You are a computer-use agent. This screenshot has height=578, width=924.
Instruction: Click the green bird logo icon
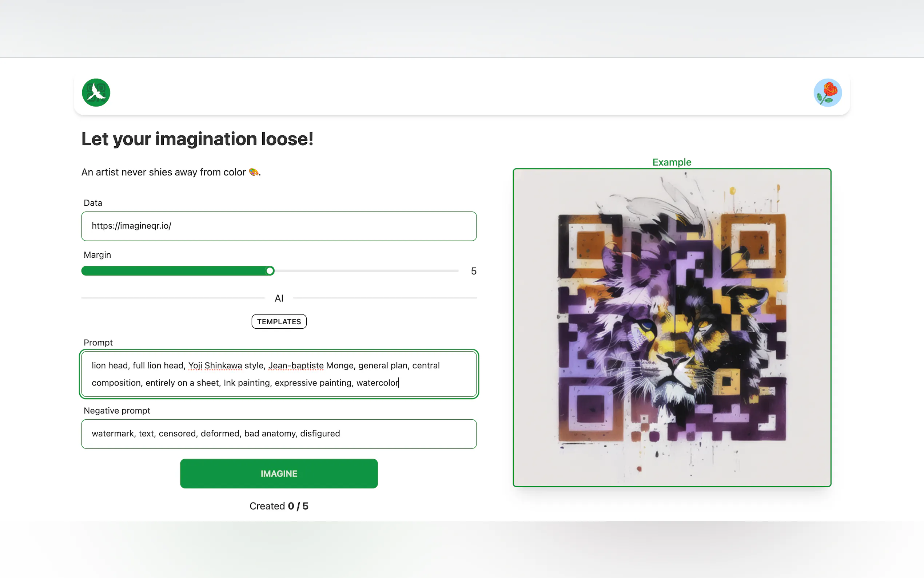[96, 92]
